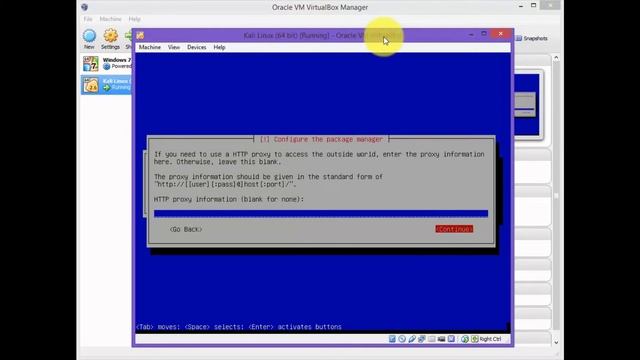The width and height of the screenshot is (640, 360).
Task: Click the New VM icon in VirtualBox Manager
Action: 89,36
